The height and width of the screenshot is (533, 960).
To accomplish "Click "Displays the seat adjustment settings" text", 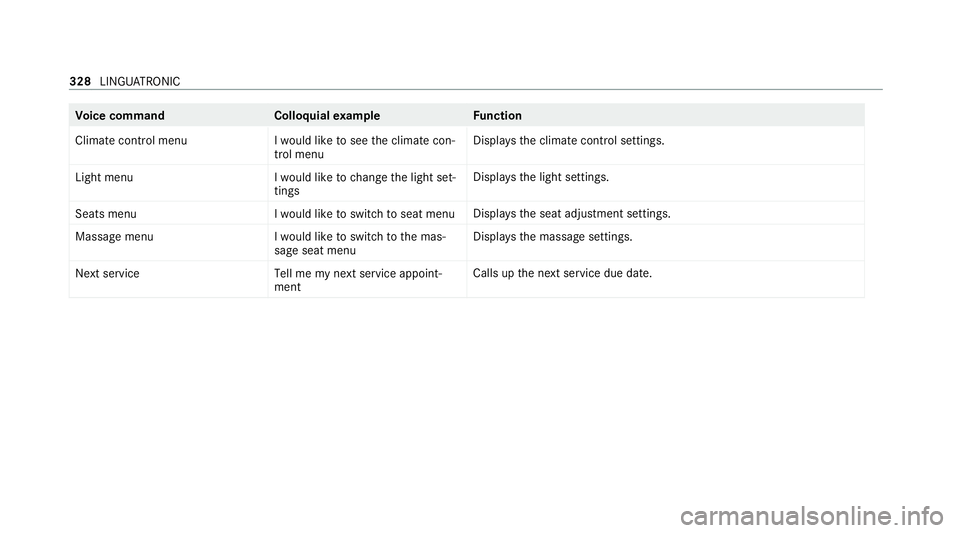I will [571, 214].
